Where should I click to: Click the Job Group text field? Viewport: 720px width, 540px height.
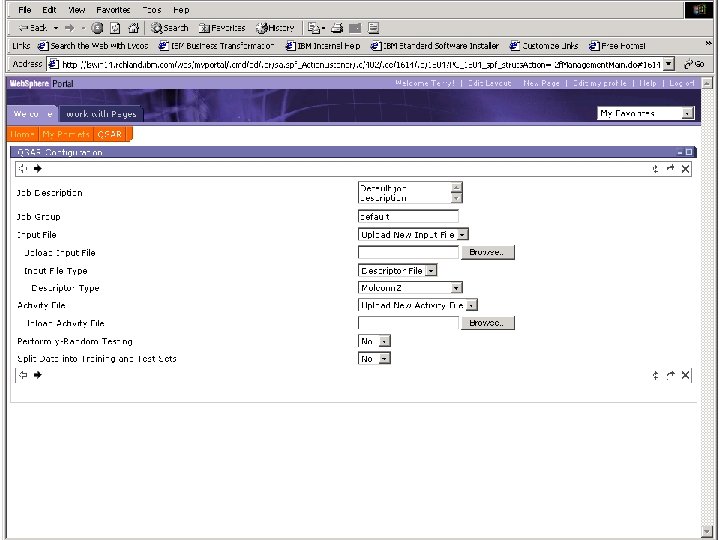pos(408,216)
